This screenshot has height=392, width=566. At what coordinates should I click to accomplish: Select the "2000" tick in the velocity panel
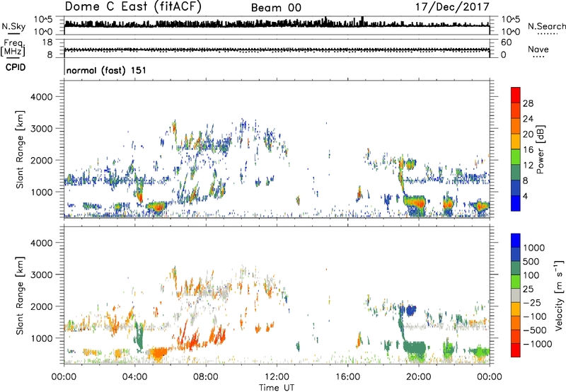[41, 306]
